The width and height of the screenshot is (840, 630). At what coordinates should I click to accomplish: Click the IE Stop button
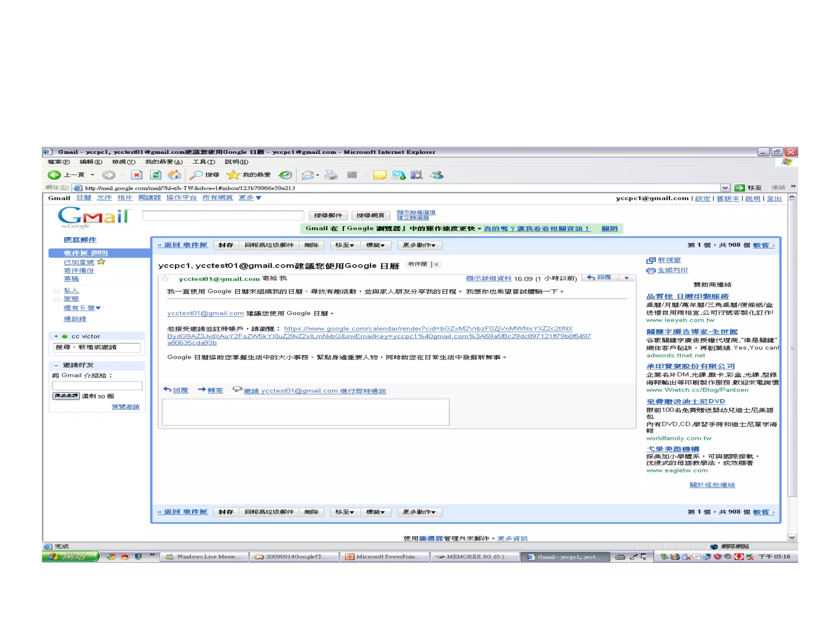[137, 175]
